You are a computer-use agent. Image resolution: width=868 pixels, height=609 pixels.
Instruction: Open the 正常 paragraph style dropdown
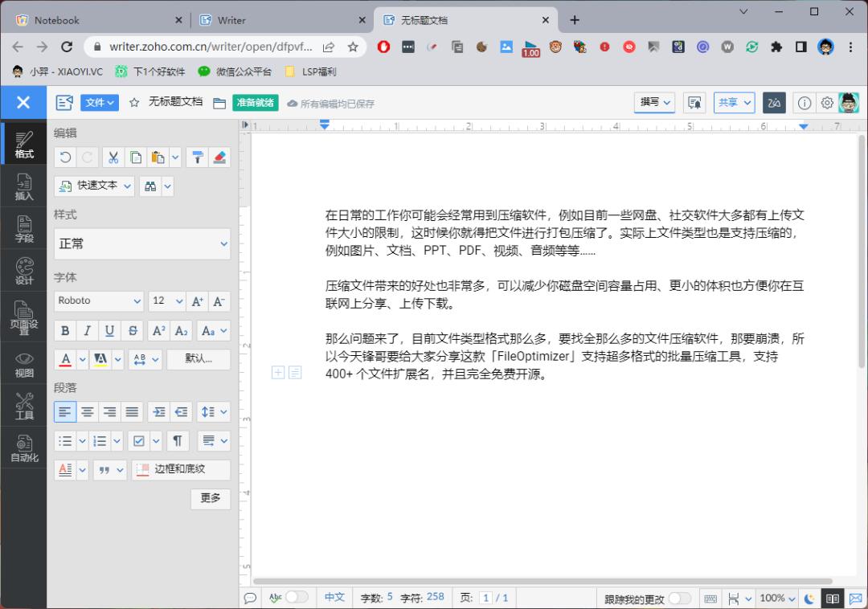[141, 243]
